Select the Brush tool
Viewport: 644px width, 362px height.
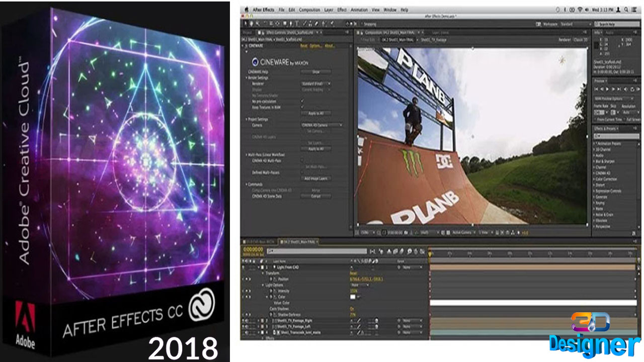pyautogui.click(x=304, y=24)
